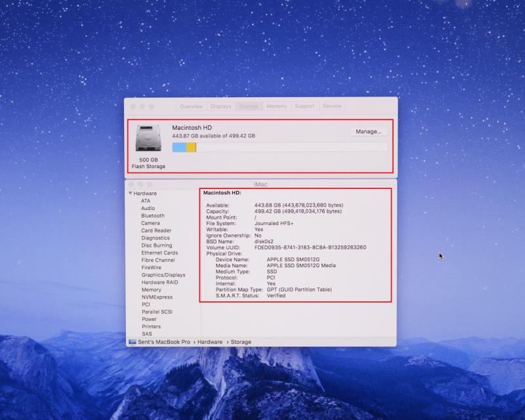This screenshot has height=420, width=525.
Task: Close the About This Mac window
Action: pos(133,106)
